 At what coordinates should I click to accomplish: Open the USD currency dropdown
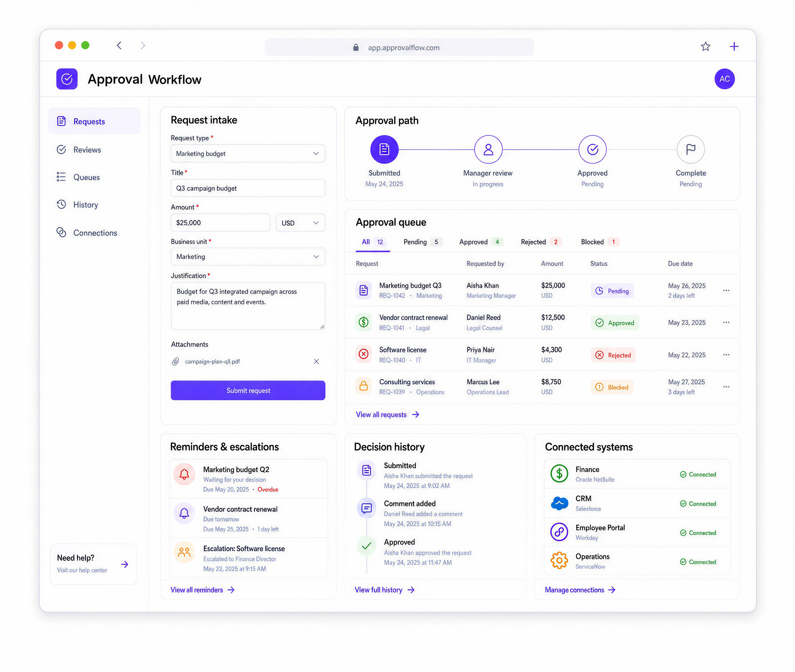pos(300,223)
